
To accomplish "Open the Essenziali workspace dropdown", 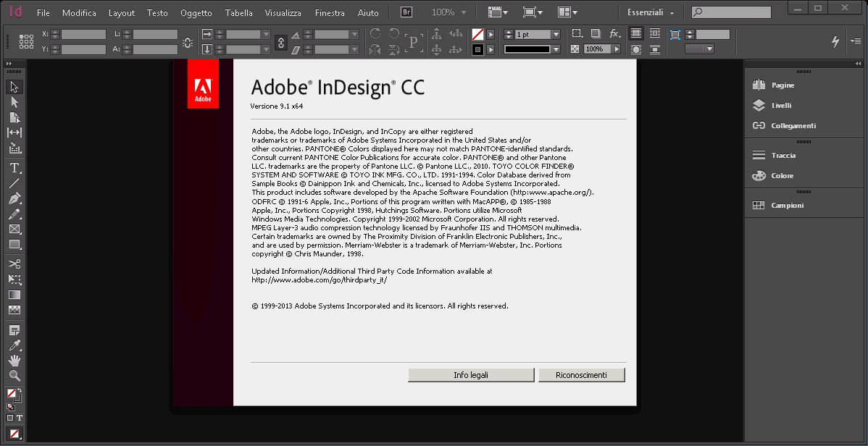I will click(x=651, y=12).
